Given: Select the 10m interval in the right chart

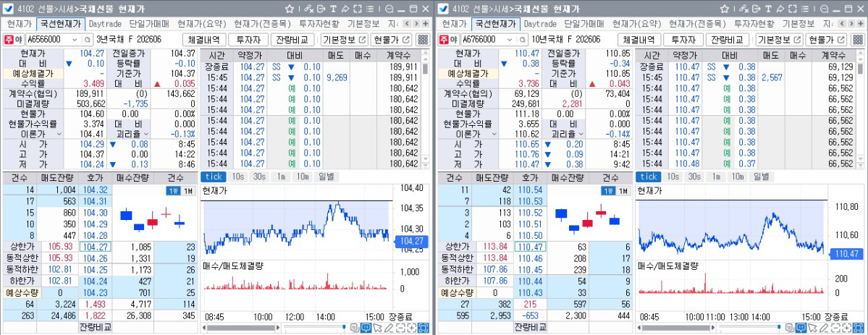Looking at the screenshot, I should [737, 177].
